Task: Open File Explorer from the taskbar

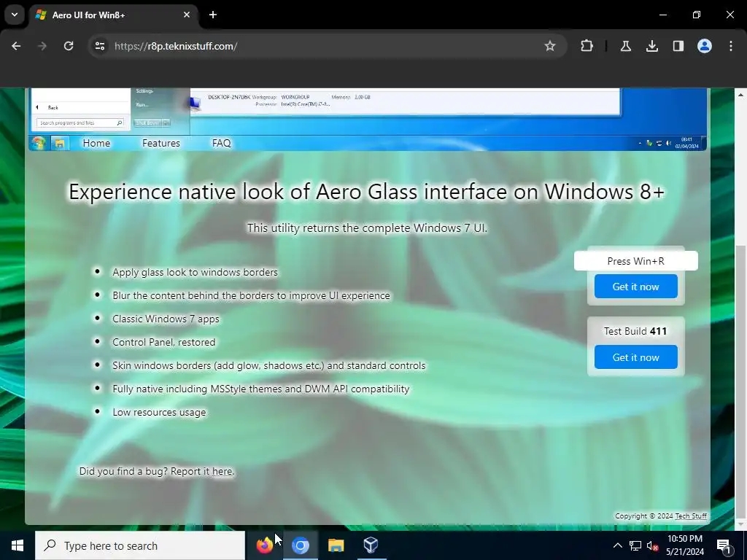Action: pos(336,545)
